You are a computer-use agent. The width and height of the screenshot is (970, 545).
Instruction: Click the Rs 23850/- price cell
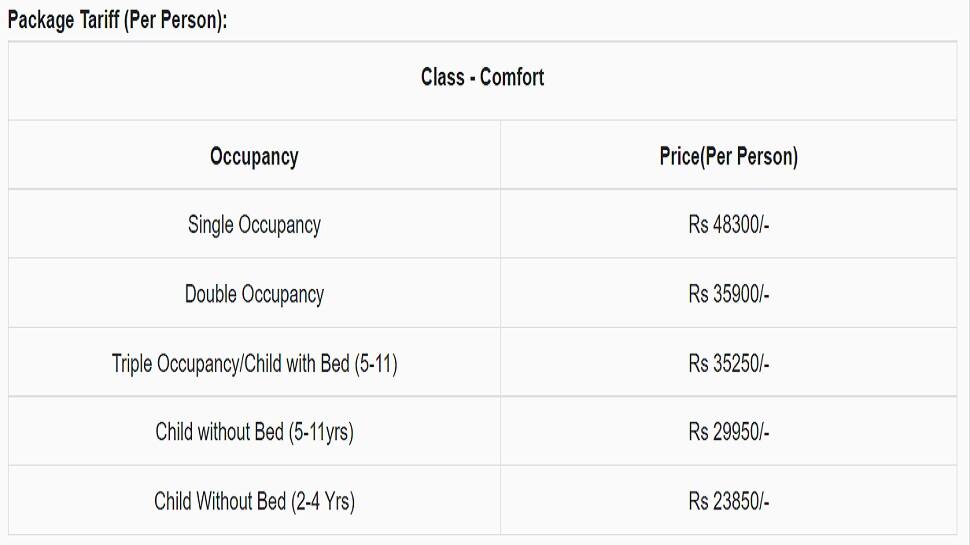pos(729,500)
